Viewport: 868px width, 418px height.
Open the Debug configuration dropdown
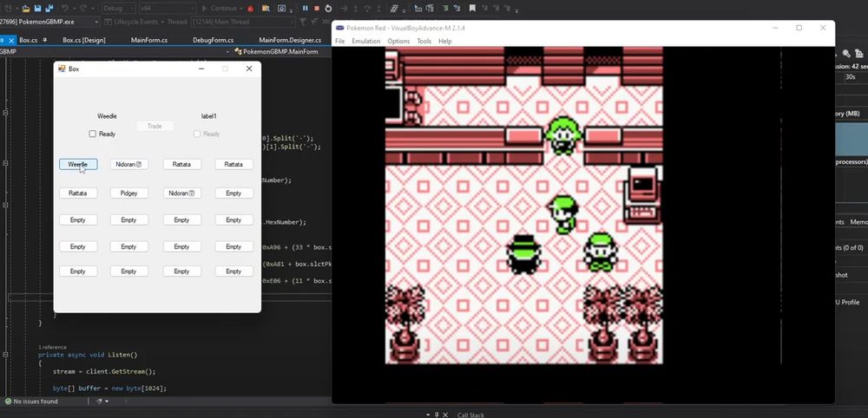click(118, 9)
